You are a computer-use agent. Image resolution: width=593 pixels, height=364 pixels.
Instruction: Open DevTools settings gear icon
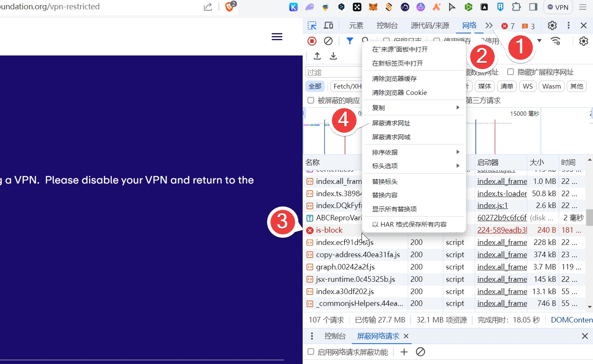click(x=552, y=25)
